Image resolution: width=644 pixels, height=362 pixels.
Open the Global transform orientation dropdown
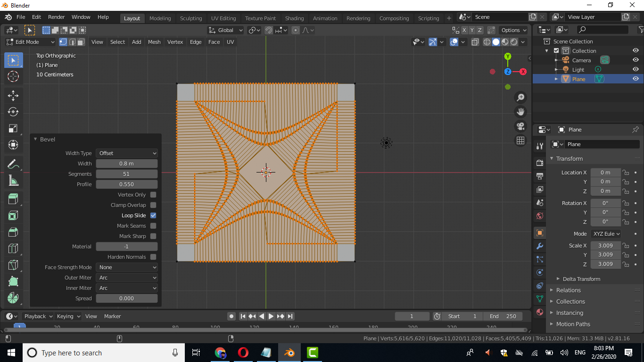pyautogui.click(x=225, y=30)
